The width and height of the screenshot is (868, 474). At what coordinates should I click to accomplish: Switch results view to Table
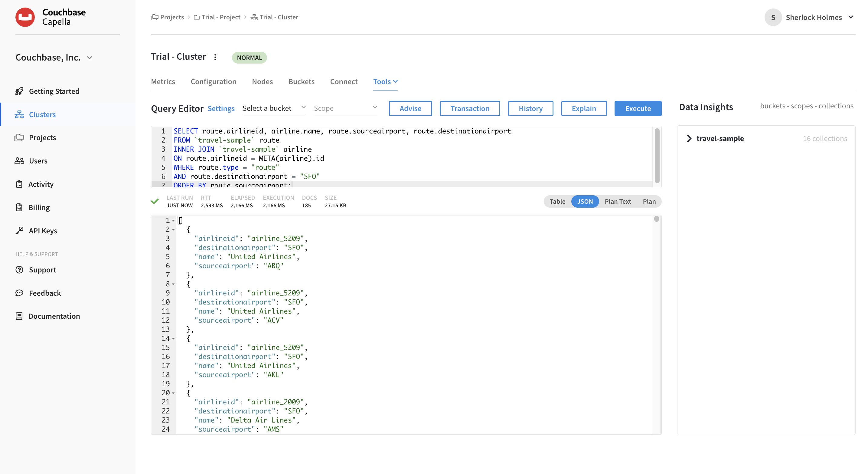557,201
